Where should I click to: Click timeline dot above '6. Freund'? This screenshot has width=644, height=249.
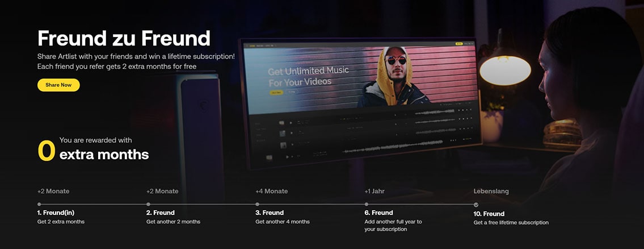point(367,204)
